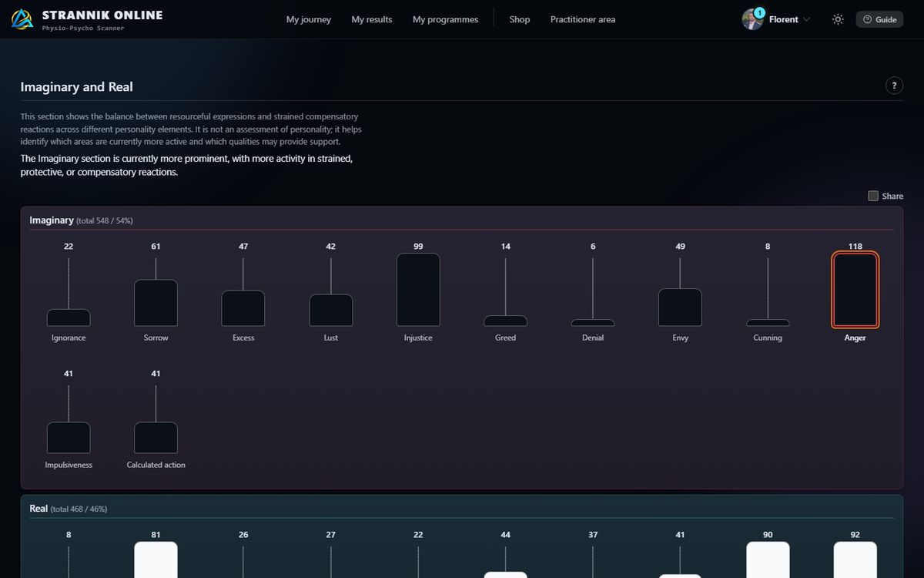This screenshot has width=924, height=578.
Task: Click the value 118 above Anger
Action: 855,247
